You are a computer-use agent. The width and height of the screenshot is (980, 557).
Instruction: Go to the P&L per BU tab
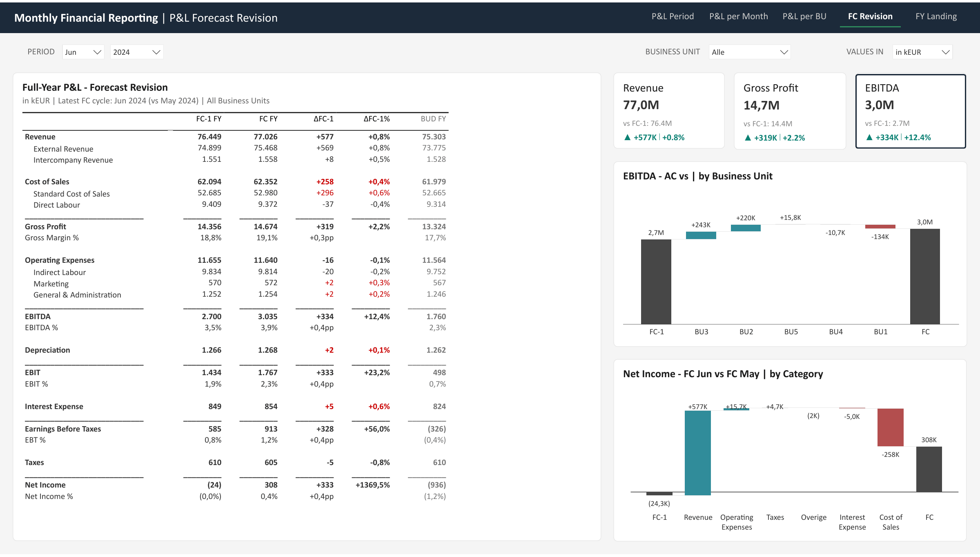click(804, 16)
